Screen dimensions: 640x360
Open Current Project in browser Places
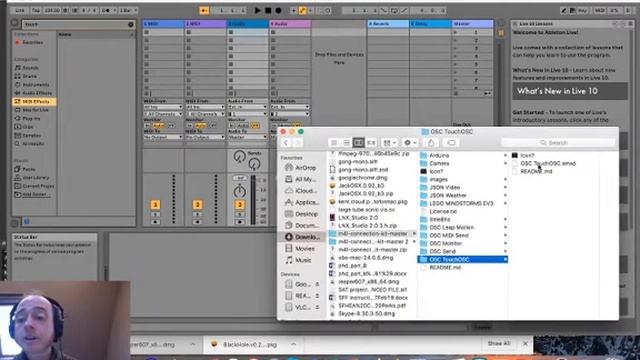pyautogui.click(x=38, y=186)
